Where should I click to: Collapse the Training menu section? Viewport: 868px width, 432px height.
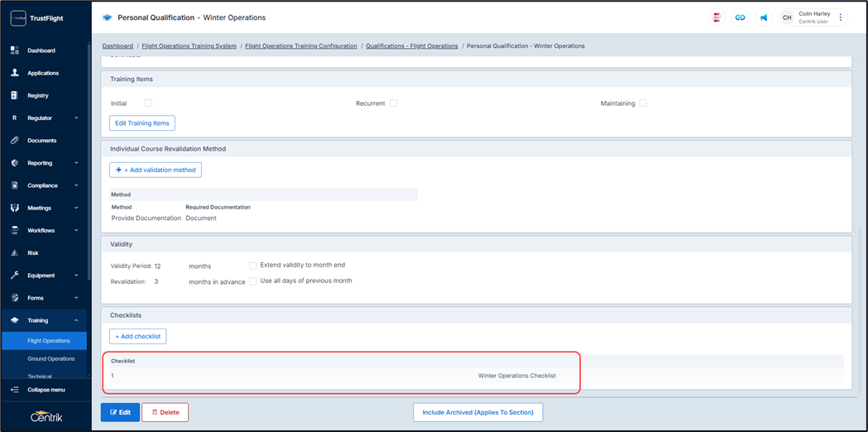(76, 320)
